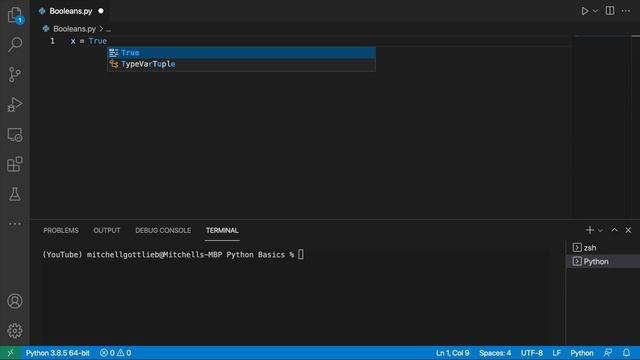Open problems via errors and warnings count

116,353
